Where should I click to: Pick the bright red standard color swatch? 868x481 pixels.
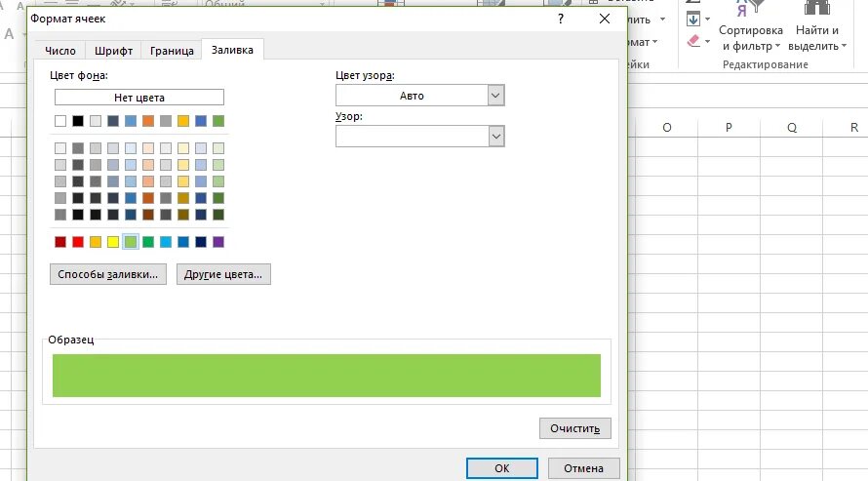78,242
